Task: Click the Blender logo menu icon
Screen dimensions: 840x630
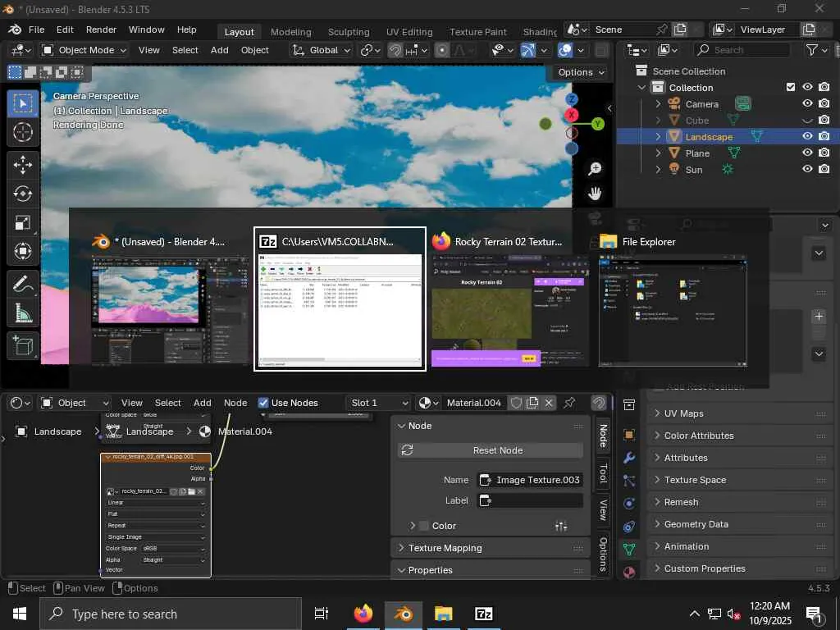Action: [x=15, y=30]
